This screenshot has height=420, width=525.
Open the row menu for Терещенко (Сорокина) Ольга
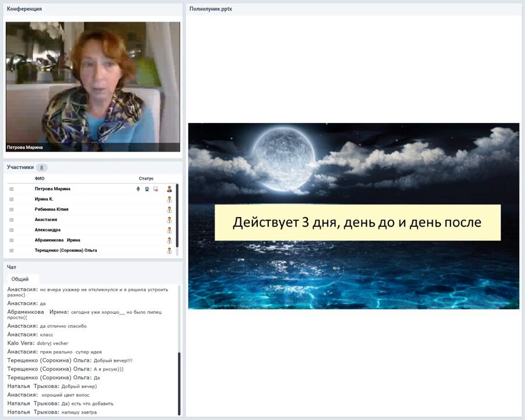click(11, 250)
